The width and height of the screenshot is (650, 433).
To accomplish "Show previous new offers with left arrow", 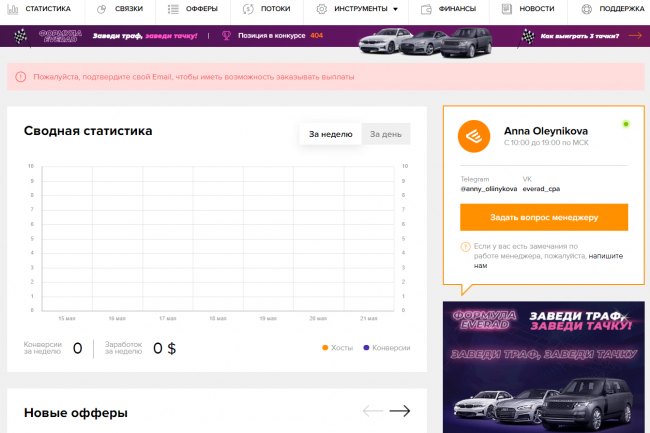I will pos(372,411).
